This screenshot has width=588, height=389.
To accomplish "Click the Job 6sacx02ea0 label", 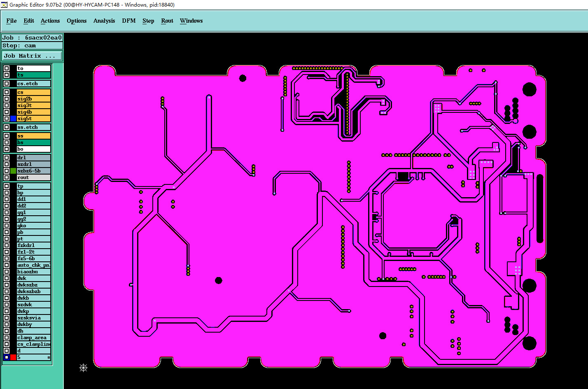I will click(33, 37).
